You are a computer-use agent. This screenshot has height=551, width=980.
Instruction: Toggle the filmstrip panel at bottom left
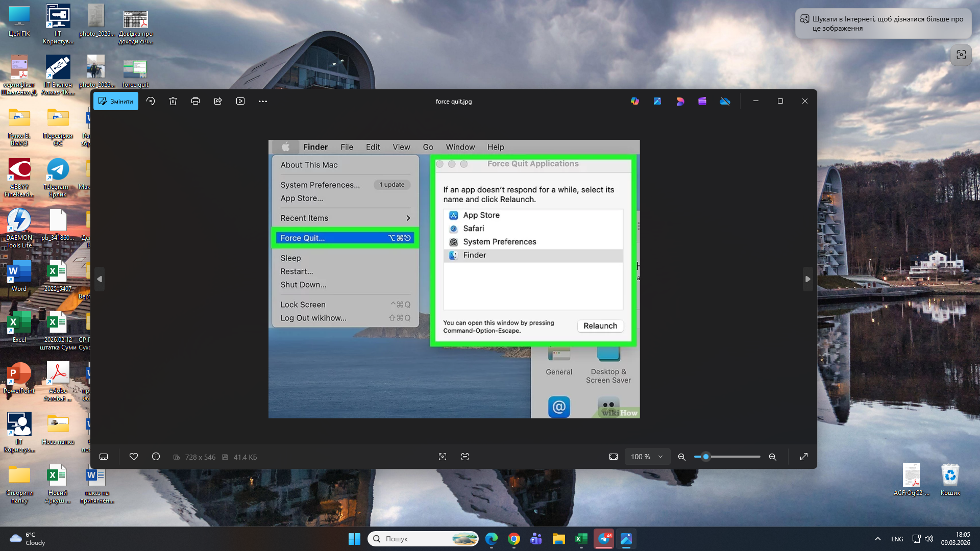point(104,457)
